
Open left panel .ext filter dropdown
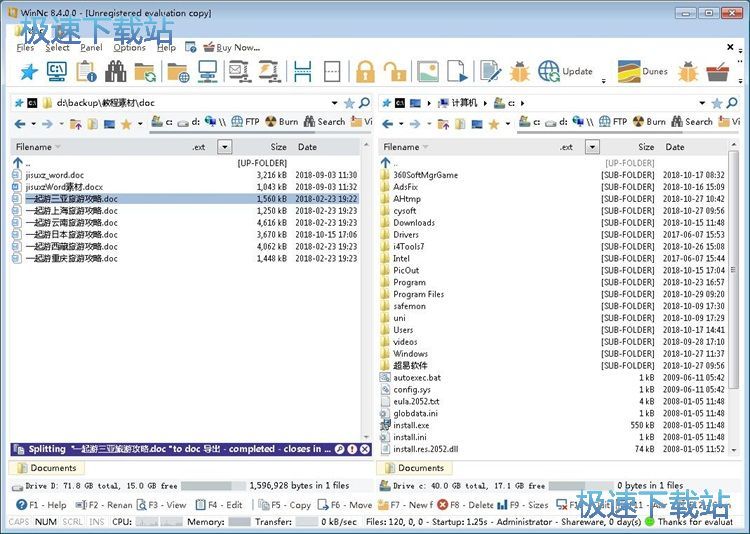pos(224,147)
